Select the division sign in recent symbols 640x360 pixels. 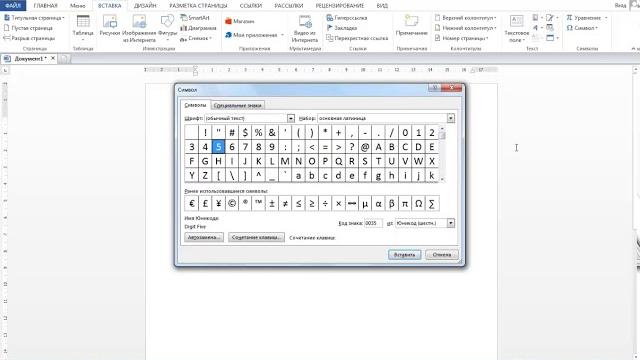pos(325,203)
